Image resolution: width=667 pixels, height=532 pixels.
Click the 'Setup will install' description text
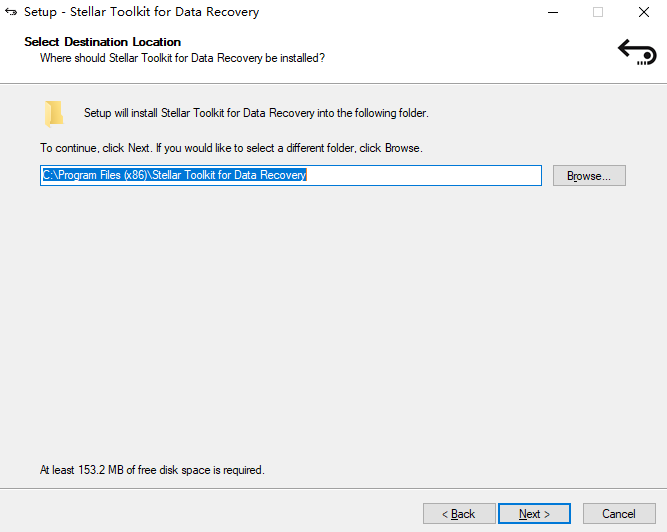pos(256,113)
